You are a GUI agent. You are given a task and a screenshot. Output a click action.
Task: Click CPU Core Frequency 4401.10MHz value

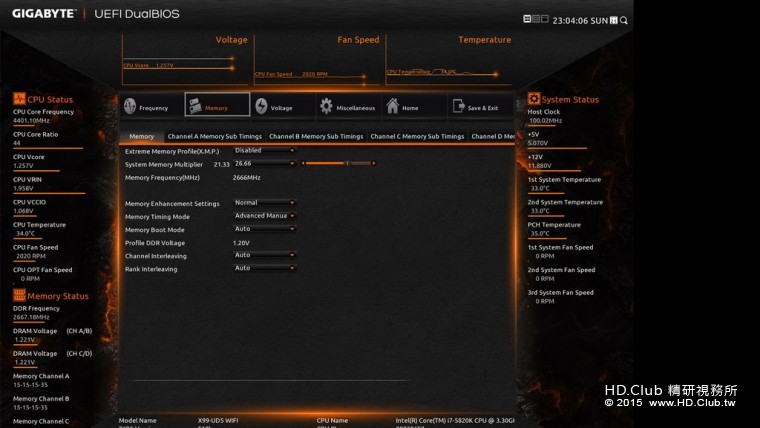point(31,120)
